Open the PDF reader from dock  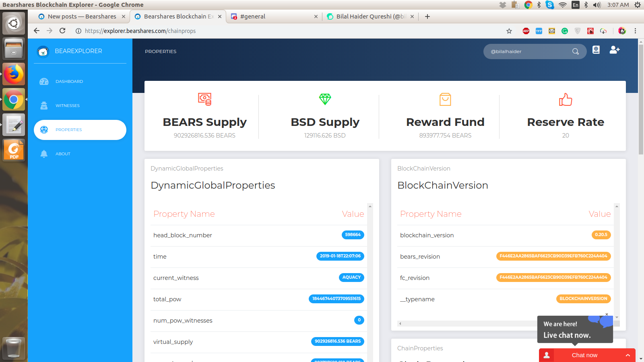click(14, 150)
